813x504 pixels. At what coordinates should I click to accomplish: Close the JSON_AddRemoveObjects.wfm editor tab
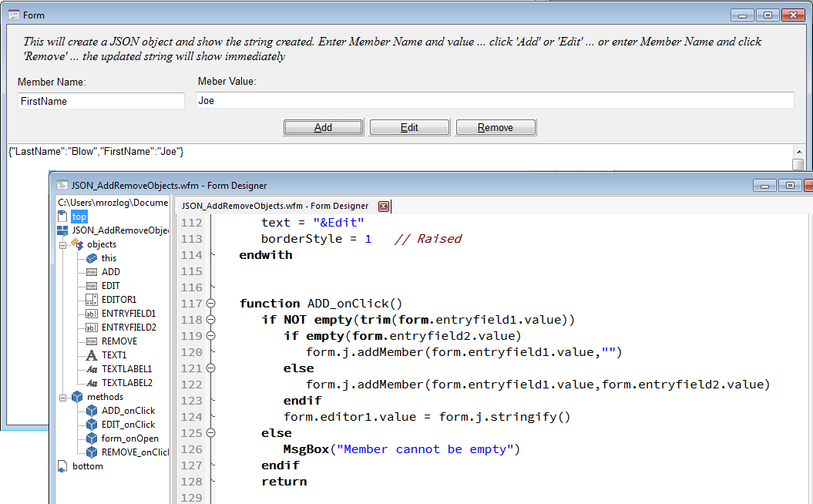[x=384, y=207]
